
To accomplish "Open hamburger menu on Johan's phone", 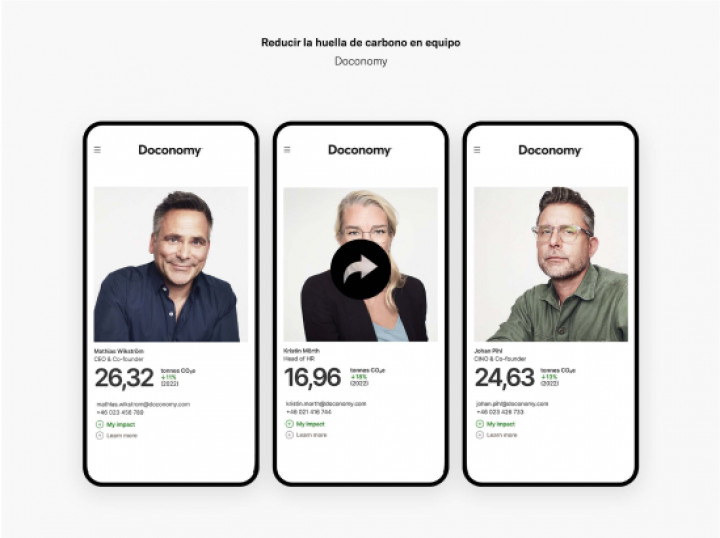I will click(x=477, y=150).
